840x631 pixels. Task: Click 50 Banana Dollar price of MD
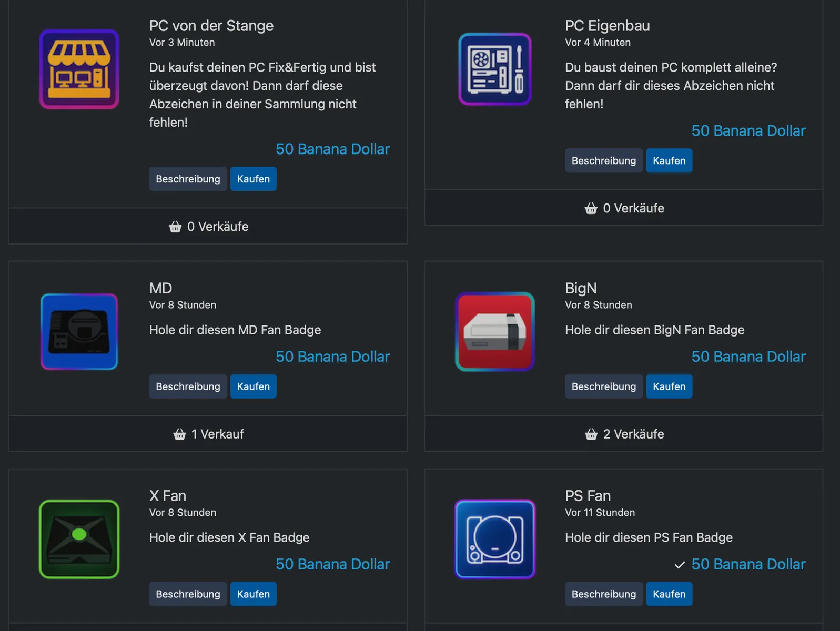pos(332,357)
